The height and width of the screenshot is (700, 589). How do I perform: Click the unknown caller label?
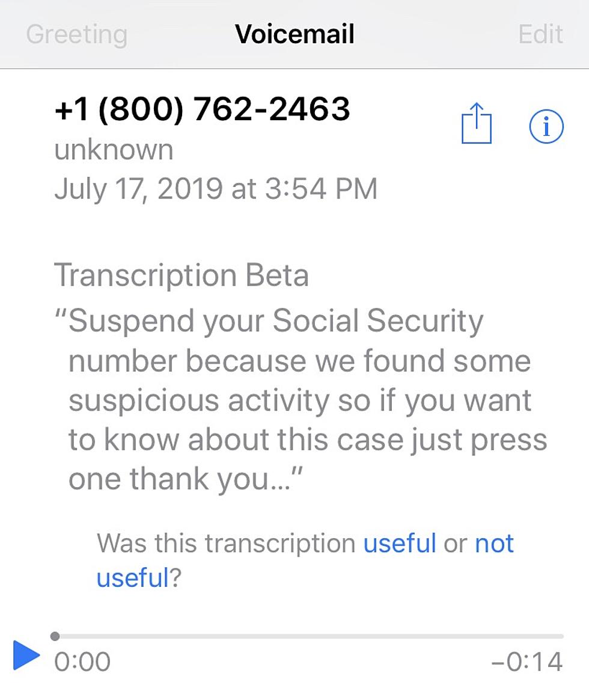(114, 150)
